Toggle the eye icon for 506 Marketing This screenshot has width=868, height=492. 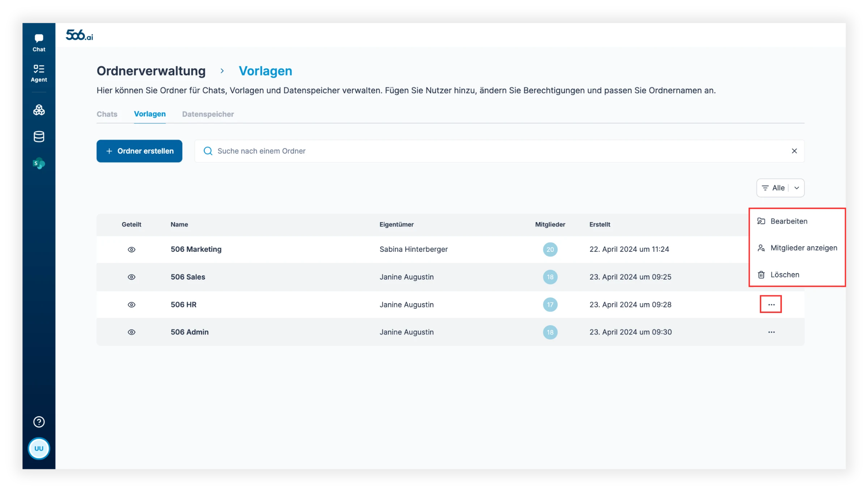132,250
